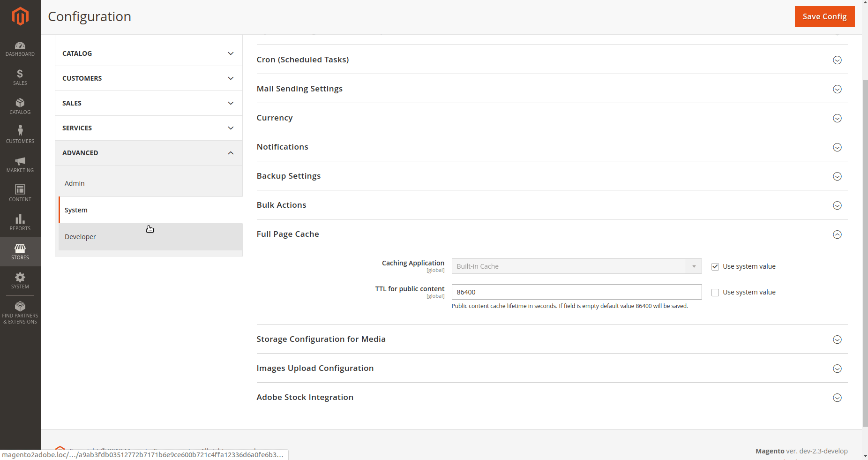Click the Public content cache lifetime note
Viewport: 868px width, 460px height.
coord(569,306)
